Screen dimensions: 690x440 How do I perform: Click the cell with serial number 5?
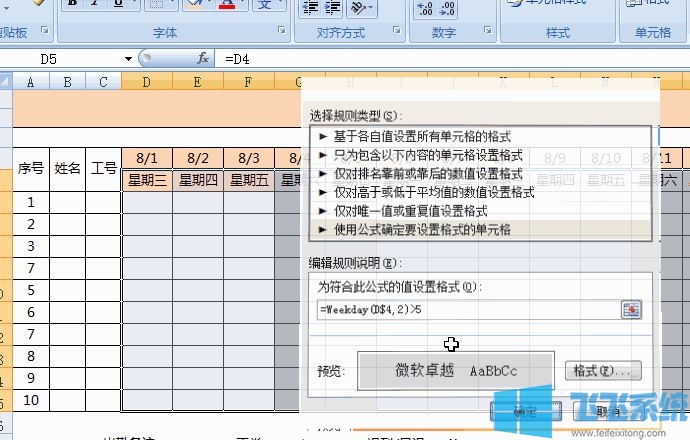tap(31, 290)
